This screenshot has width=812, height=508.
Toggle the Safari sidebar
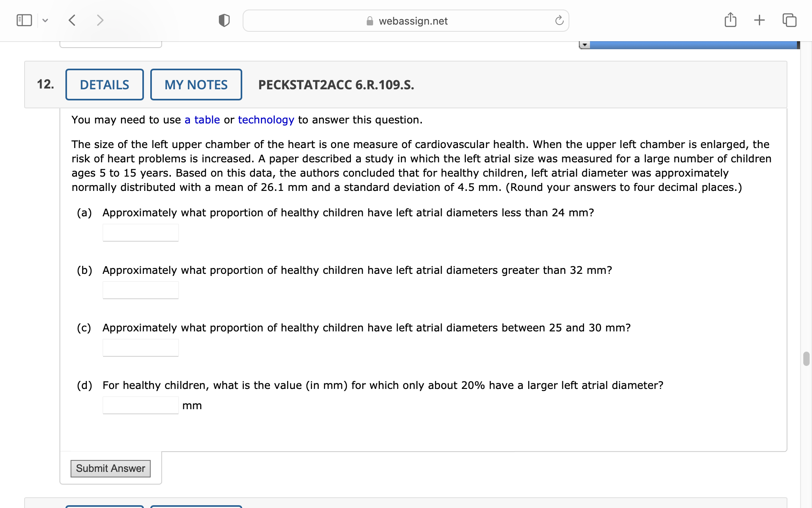pos(24,20)
